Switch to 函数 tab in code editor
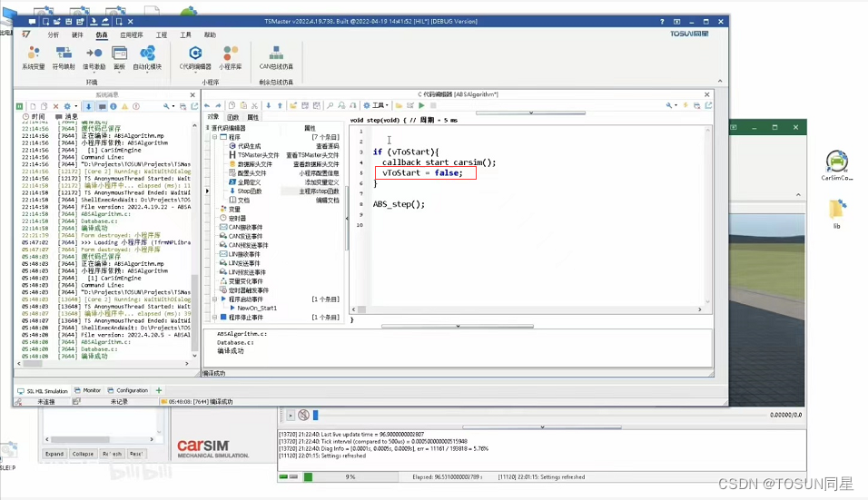 pos(233,117)
